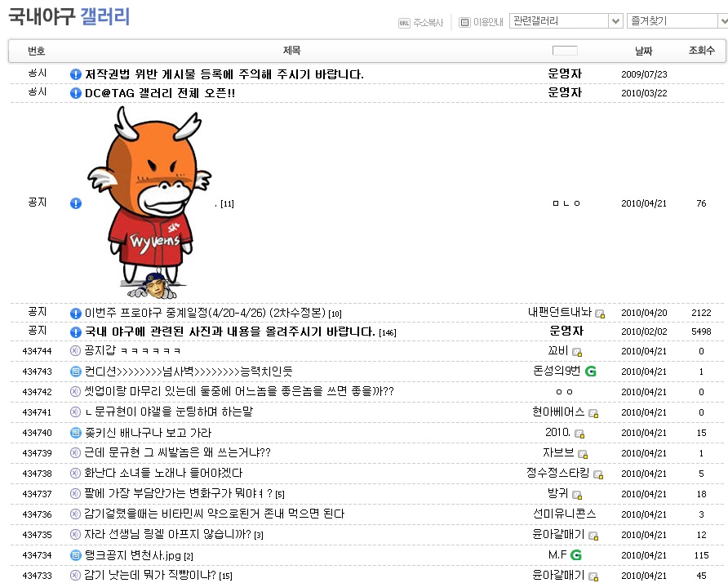
Task: Click the image-post icon for 탱크공지 변천사.jpg
Action: (x=75, y=555)
